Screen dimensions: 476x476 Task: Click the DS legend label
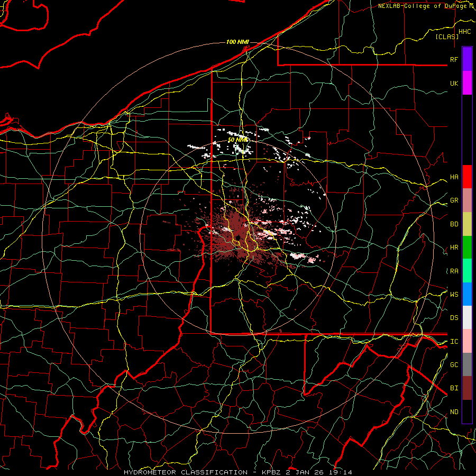454,318
